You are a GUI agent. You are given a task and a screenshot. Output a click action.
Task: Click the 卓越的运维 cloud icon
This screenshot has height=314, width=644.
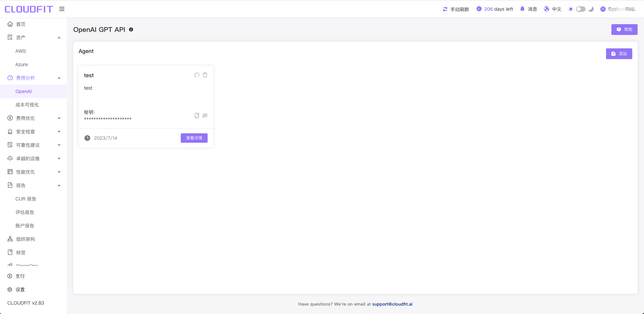[10, 159]
